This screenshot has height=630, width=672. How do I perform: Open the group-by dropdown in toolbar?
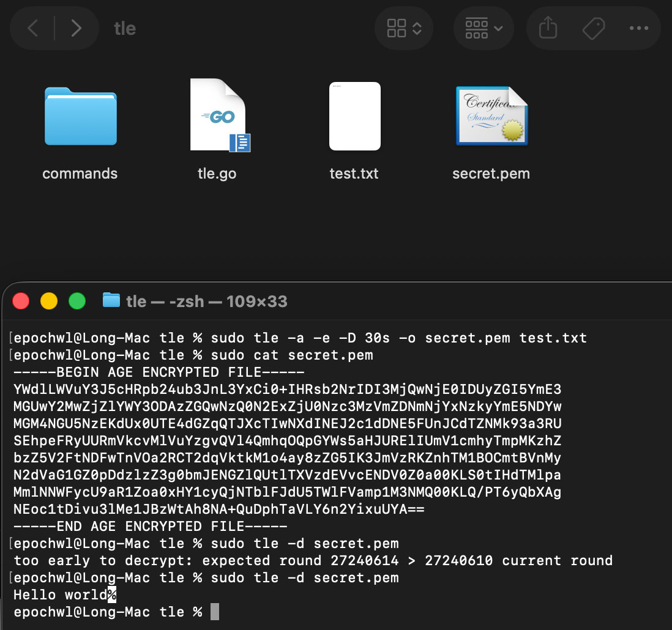[x=483, y=28]
